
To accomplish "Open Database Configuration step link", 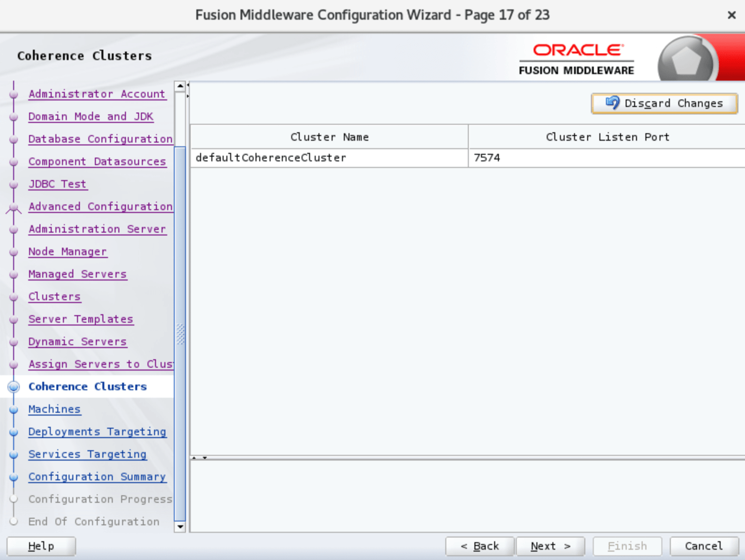I will (100, 139).
